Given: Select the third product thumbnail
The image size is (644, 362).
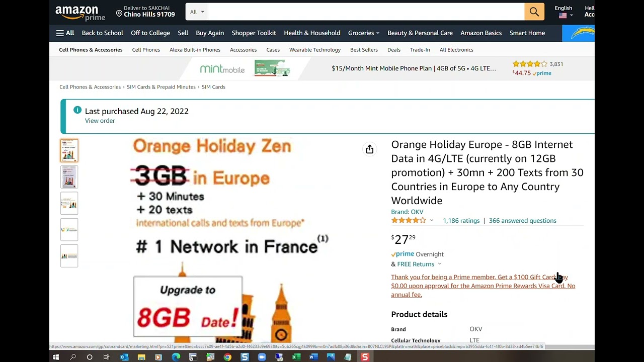Looking at the screenshot, I should pyautogui.click(x=69, y=203).
